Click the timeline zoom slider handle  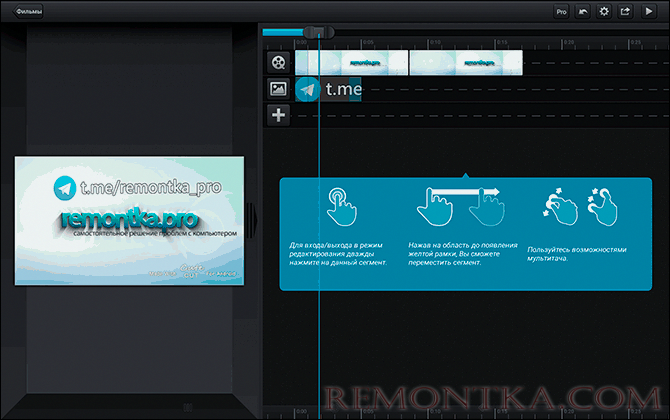click(319, 32)
